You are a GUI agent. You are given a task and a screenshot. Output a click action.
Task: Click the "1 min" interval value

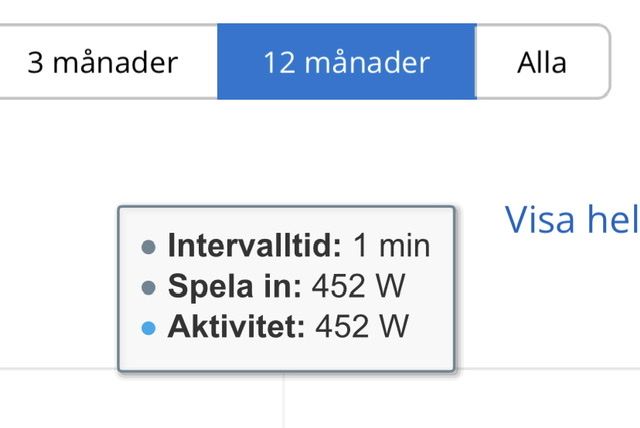click(391, 245)
